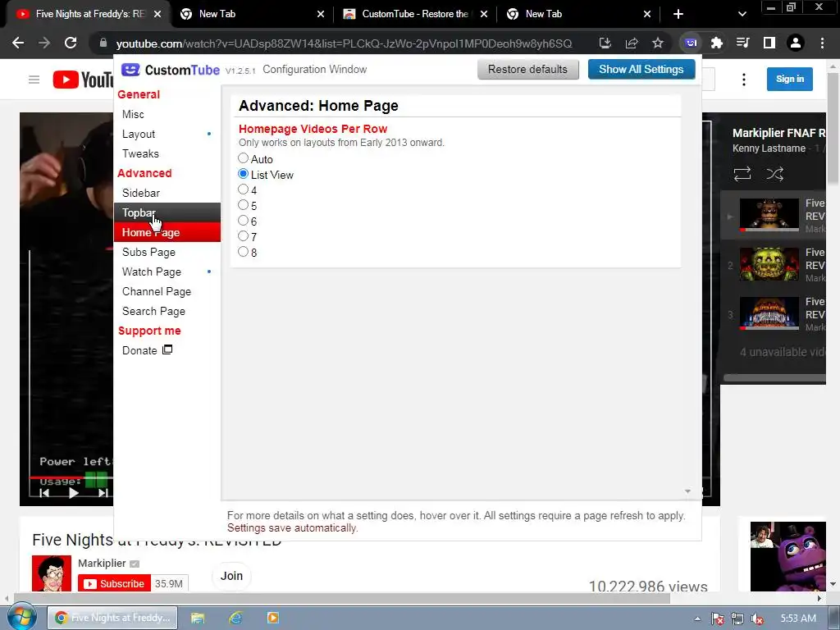Open the new tab plus button
Viewport: 840px width, 630px height.
(678, 14)
